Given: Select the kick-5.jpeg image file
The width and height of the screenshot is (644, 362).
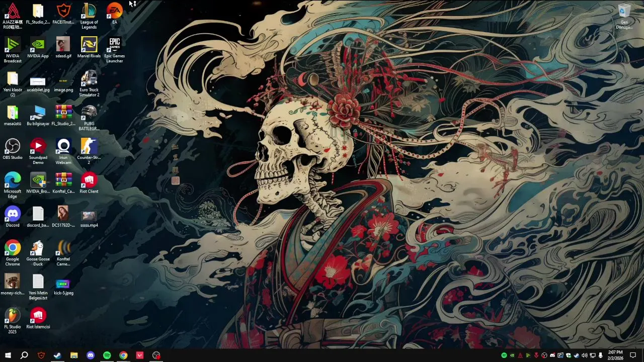Looking at the screenshot, I should [x=63, y=285].
